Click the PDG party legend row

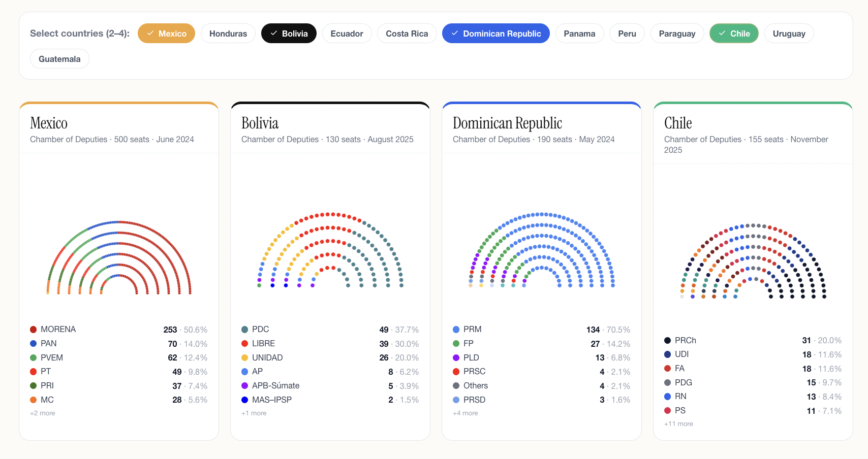click(753, 382)
